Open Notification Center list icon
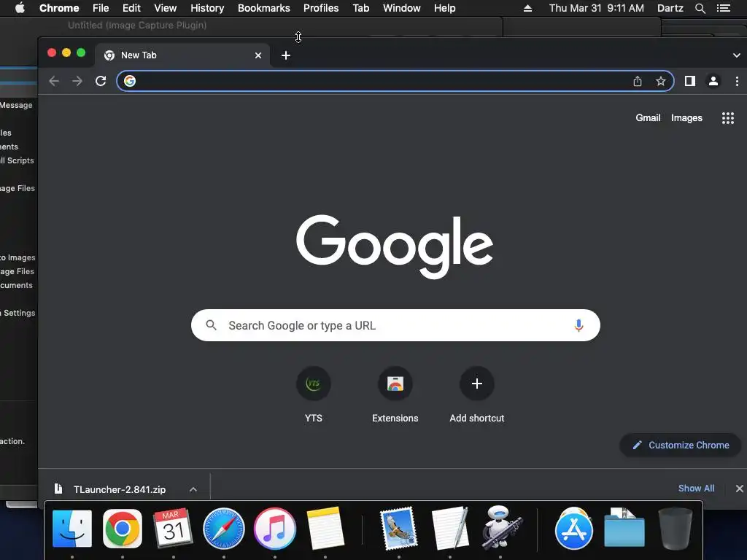 (x=724, y=8)
